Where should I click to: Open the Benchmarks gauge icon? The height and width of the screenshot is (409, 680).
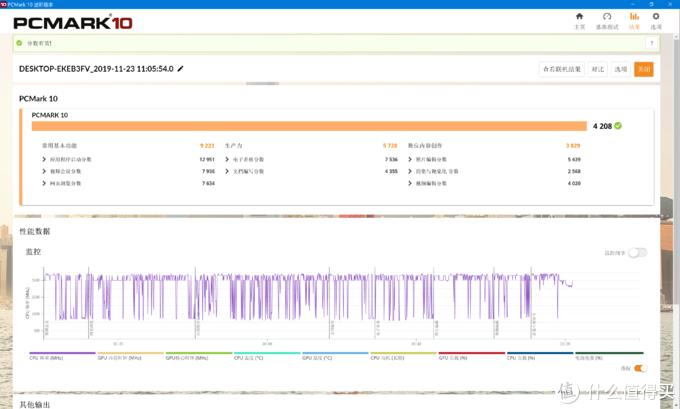pos(606,19)
